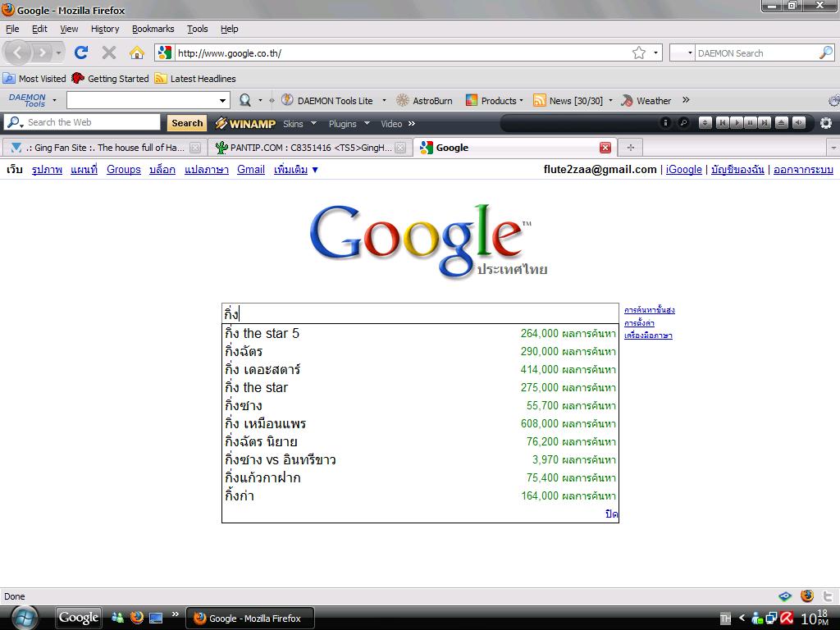Open the Weather toolbar item
The width and height of the screenshot is (840, 630).
pos(646,101)
